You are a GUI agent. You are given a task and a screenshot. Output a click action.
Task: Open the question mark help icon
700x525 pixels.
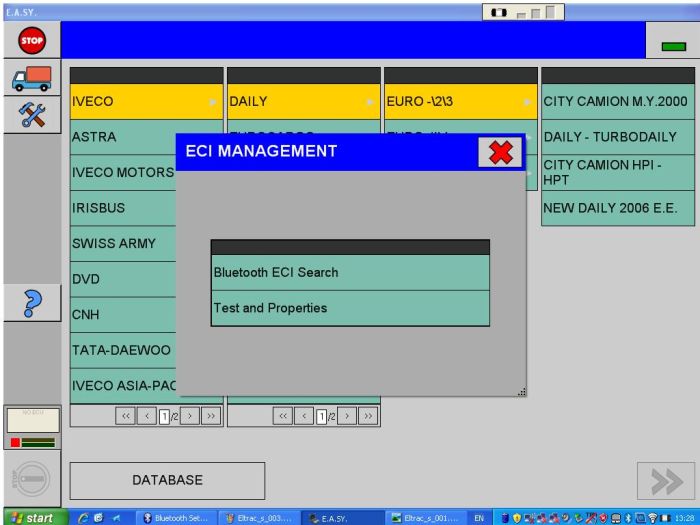pyautogui.click(x=32, y=304)
